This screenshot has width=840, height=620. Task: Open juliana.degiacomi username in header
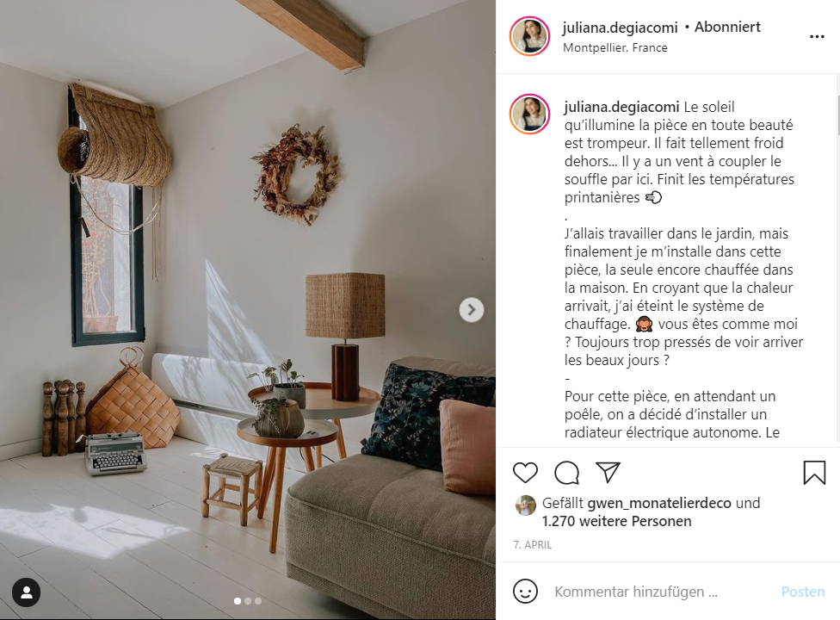coord(620,28)
